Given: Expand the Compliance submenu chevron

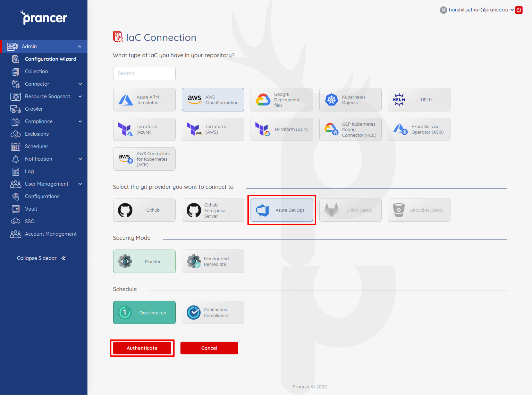Looking at the screenshot, I should pos(80,121).
